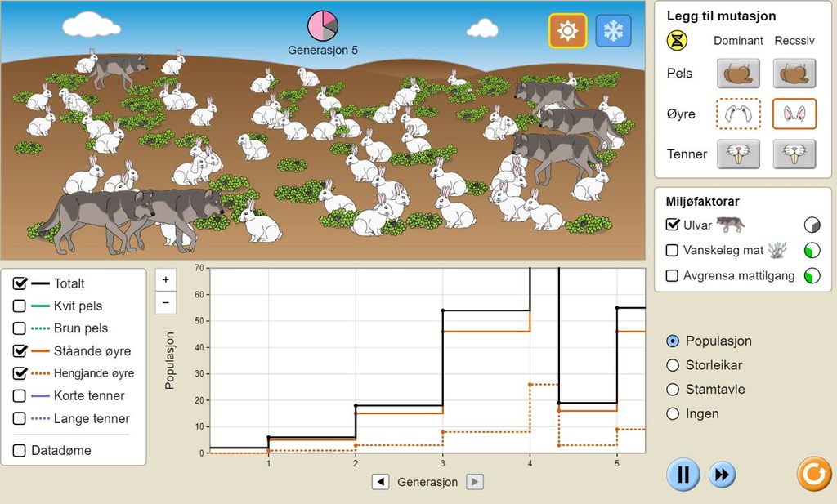Switch to the snowy arctic environment
This screenshot has height=504, width=837.
pyautogui.click(x=613, y=31)
